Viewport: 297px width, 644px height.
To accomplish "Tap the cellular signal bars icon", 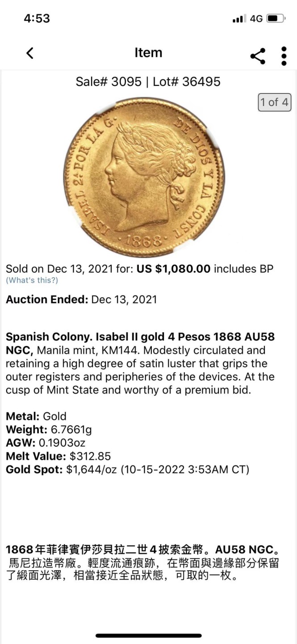I will coord(239,19).
